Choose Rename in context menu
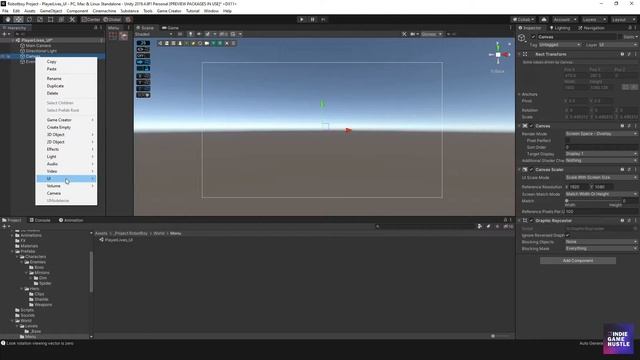This screenshot has height=360, width=640. pyautogui.click(x=67, y=78)
